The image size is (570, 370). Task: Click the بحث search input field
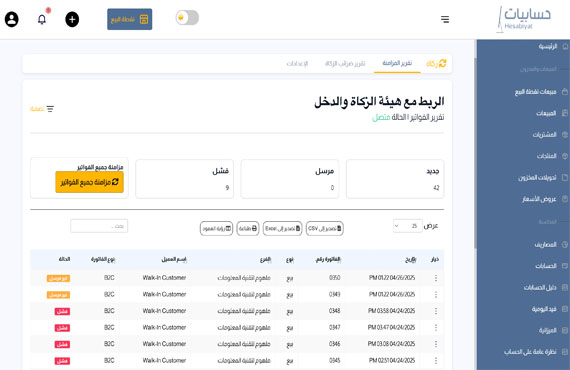point(99,226)
